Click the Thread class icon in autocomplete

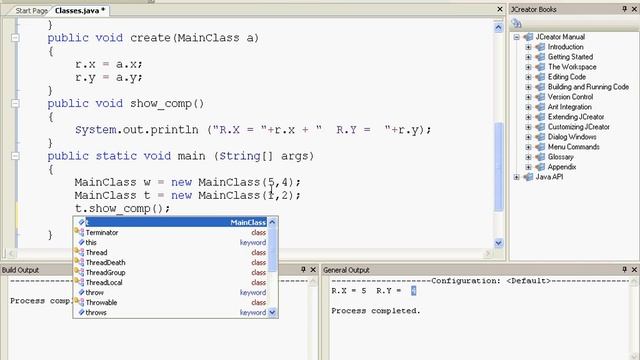[79, 252]
